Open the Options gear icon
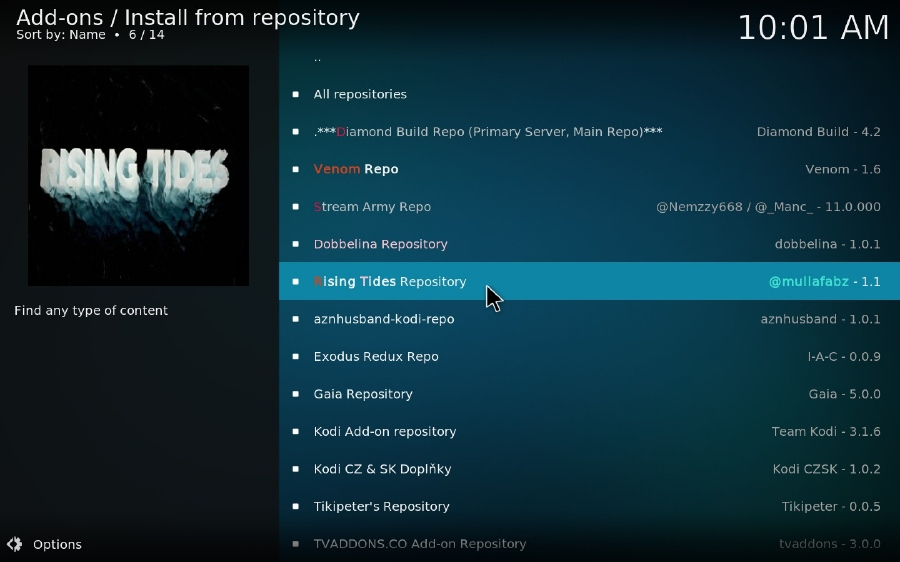Image resolution: width=900 pixels, height=562 pixels. tap(14, 544)
